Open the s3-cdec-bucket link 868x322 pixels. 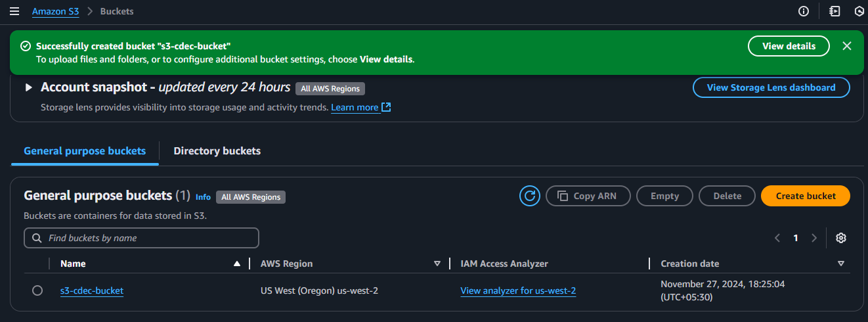pyautogui.click(x=91, y=290)
